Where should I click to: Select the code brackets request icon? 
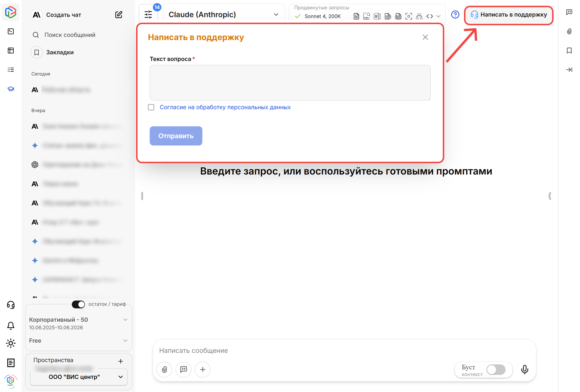click(430, 16)
